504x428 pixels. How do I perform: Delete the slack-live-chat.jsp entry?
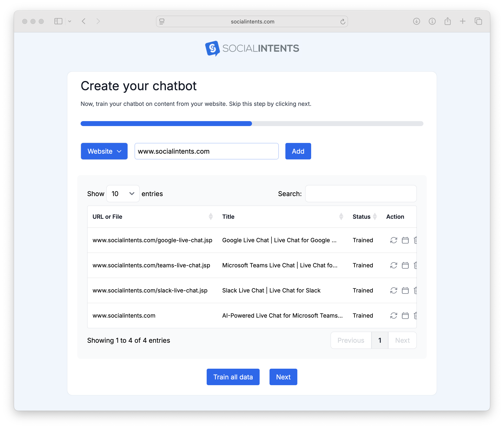(x=415, y=290)
